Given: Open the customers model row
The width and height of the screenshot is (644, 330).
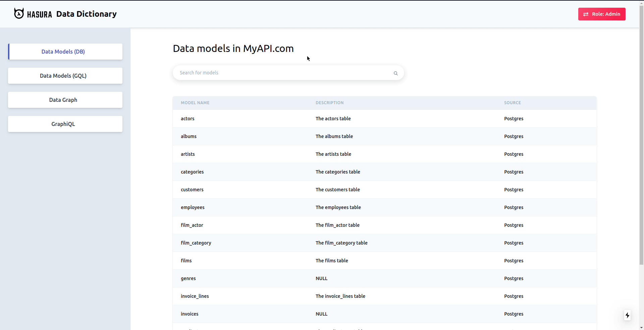Looking at the screenshot, I should [384, 190].
